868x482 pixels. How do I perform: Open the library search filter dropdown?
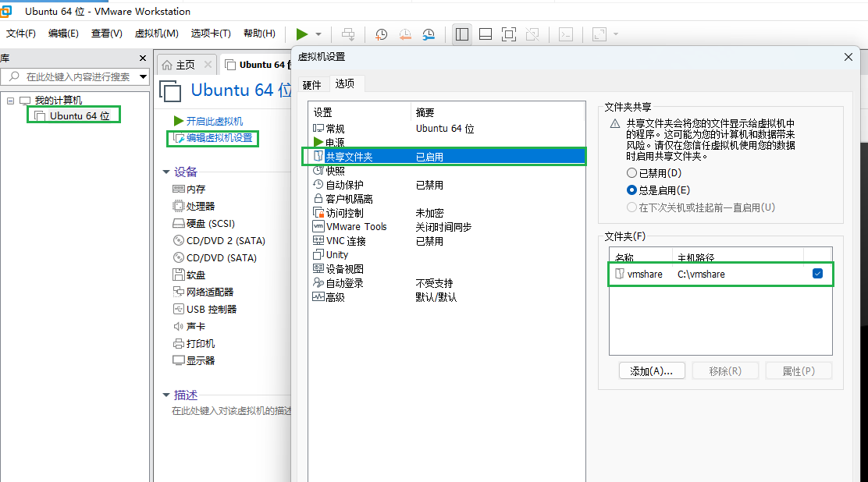coord(144,77)
